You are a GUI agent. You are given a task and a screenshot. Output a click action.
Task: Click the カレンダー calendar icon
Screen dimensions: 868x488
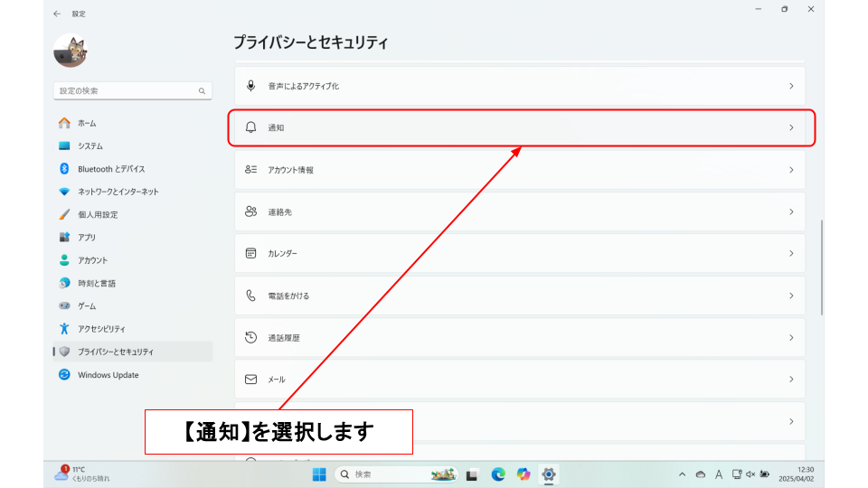coord(251,254)
